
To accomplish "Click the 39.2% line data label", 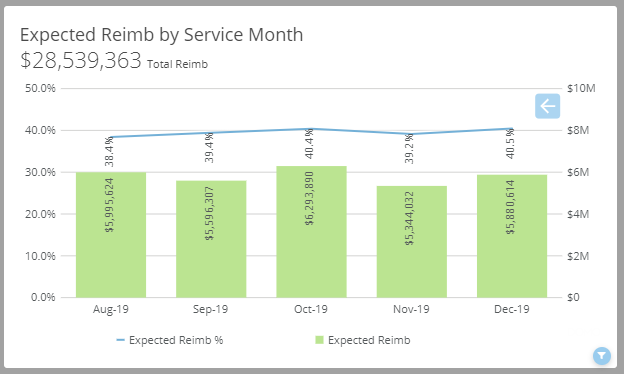I will 410,148.
